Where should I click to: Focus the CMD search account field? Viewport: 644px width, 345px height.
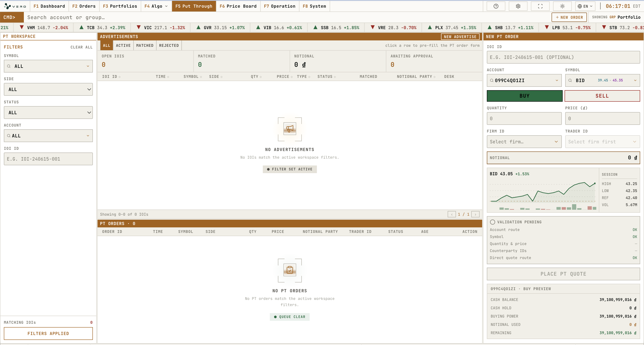(287, 17)
